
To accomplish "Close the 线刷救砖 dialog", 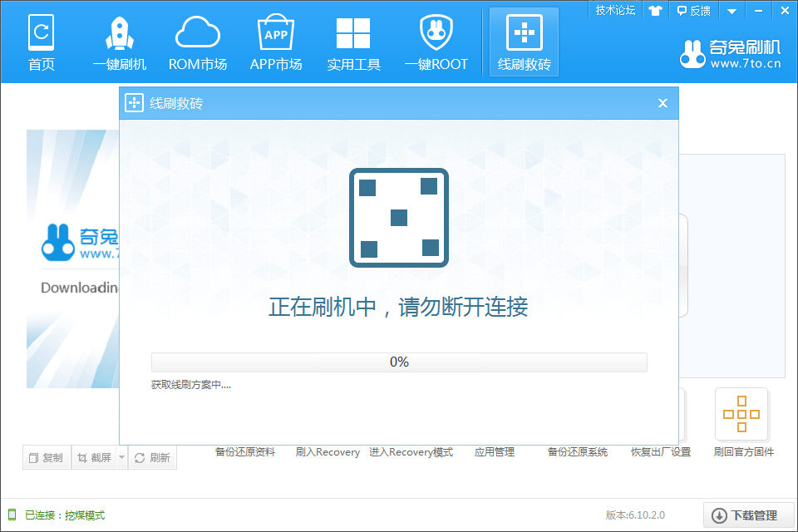I will click(663, 103).
